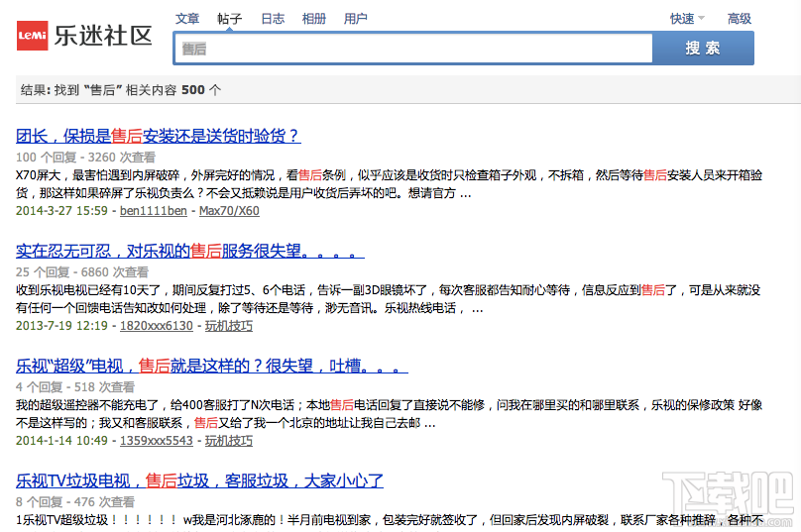801x532 pixels.
Task: Click the date 2014-1-14 10:49
Action: (61, 441)
